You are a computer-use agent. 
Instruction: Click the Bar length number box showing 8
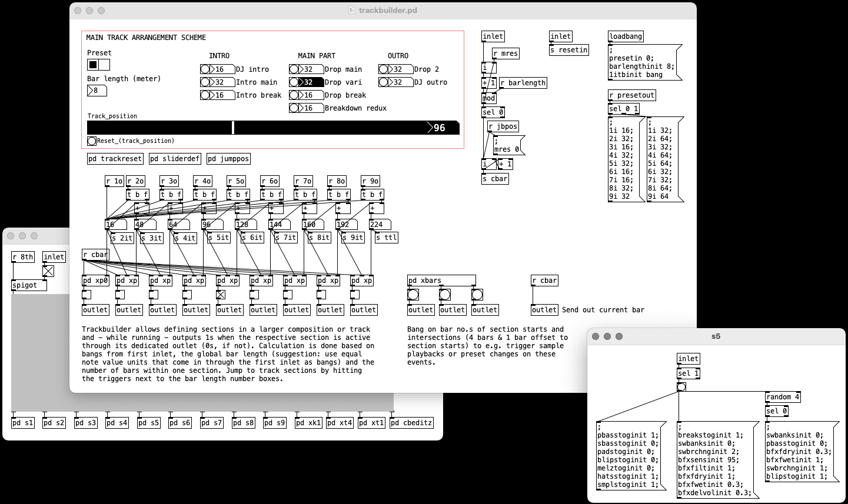pyautogui.click(x=97, y=91)
